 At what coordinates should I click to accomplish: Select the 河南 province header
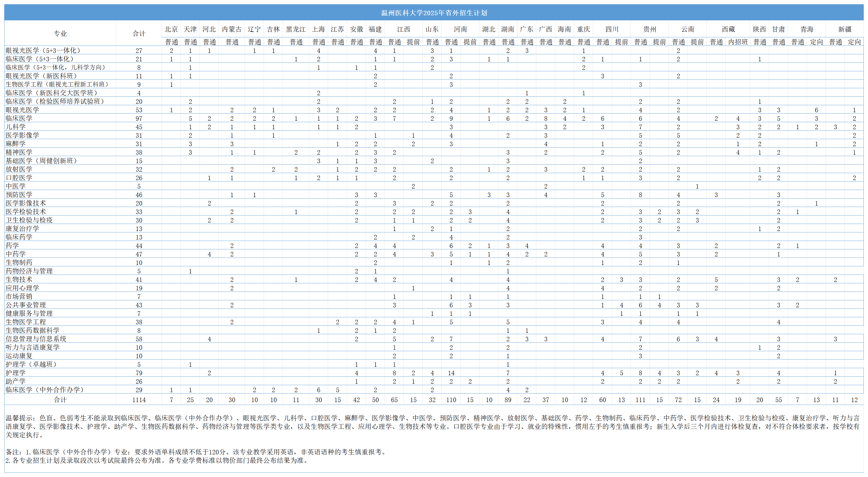tap(460, 29)
